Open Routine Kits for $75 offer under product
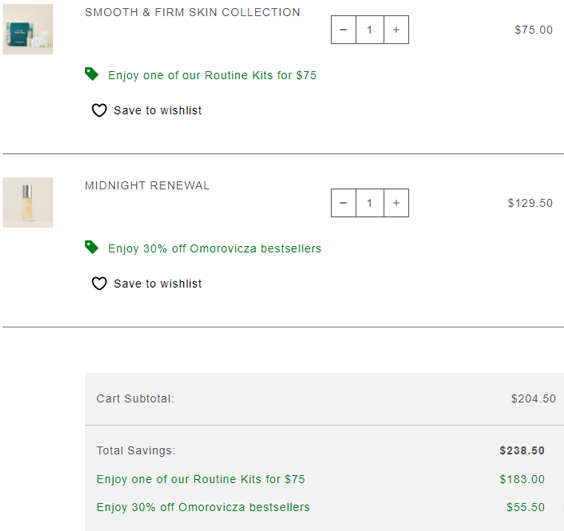Viewport: 564px width, 531px height. (212, 75)
